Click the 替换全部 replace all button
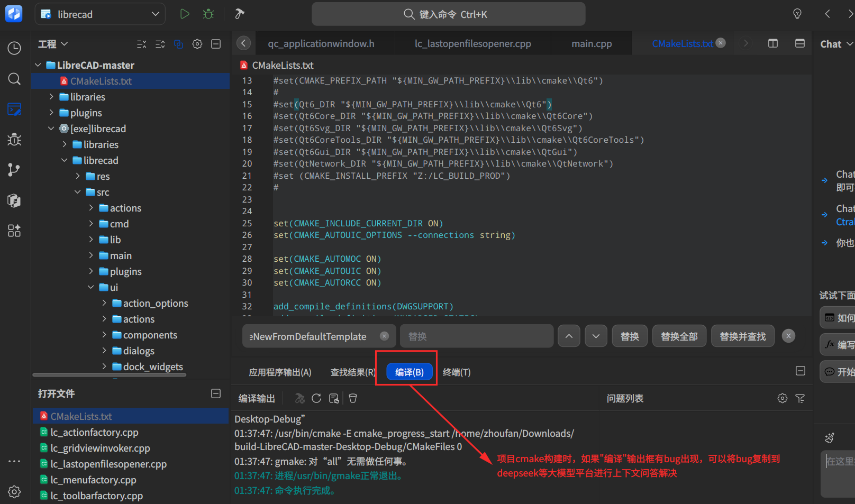The width and height of the screenshot is (855, 504). pos(679,336)
